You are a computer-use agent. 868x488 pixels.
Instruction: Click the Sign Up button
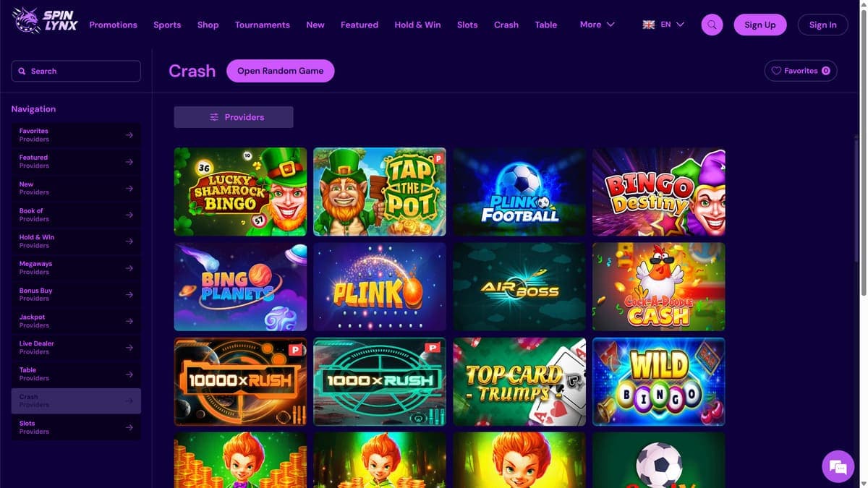click(760, 25)
